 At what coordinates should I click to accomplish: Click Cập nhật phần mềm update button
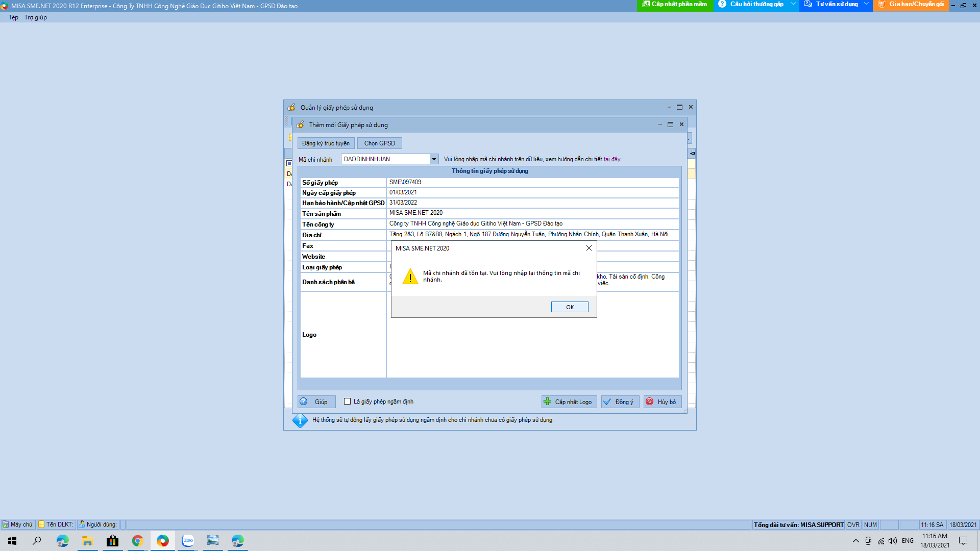(x=674, y=5)
